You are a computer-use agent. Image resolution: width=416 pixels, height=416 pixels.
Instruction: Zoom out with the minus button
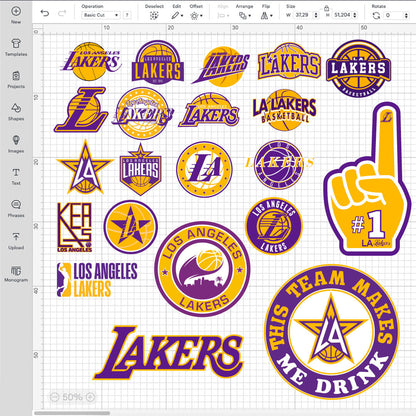(x=54, y=397)
